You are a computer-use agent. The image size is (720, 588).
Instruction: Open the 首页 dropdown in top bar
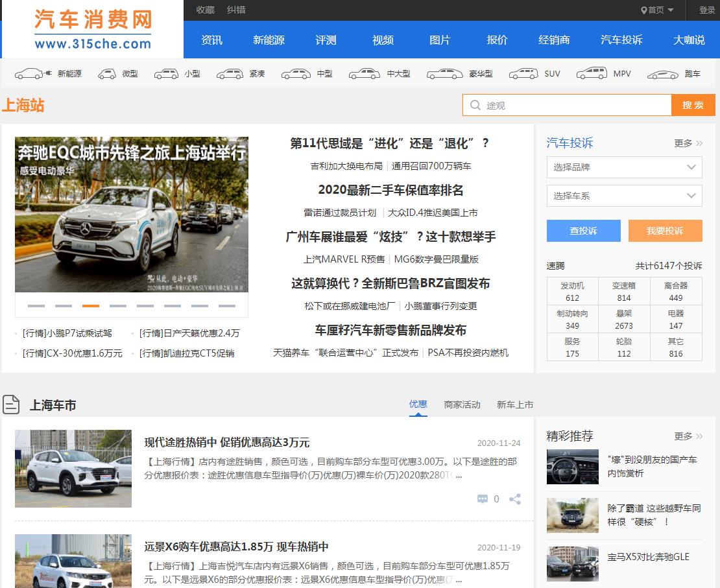(657, 10)
